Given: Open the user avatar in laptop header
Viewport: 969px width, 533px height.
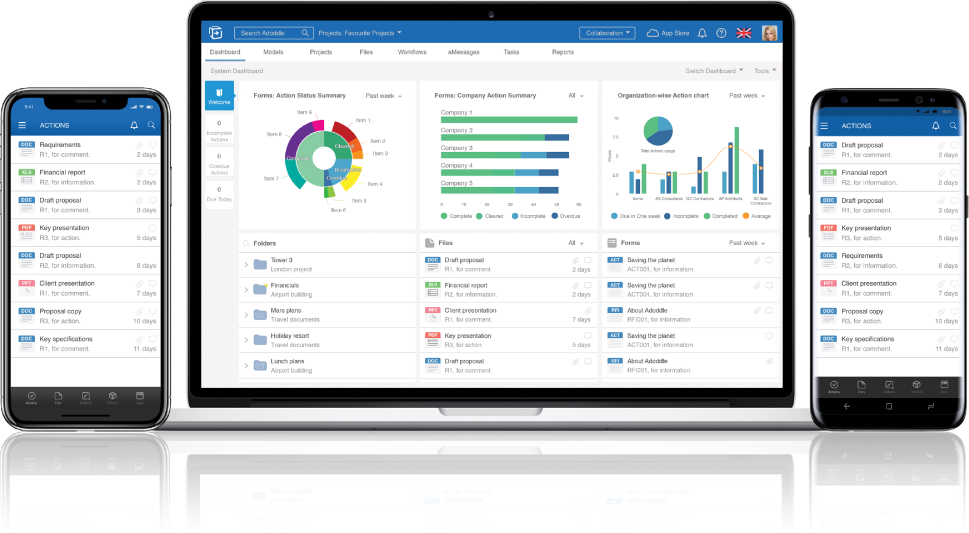Looking at the screenshot, I should (769, 33).
